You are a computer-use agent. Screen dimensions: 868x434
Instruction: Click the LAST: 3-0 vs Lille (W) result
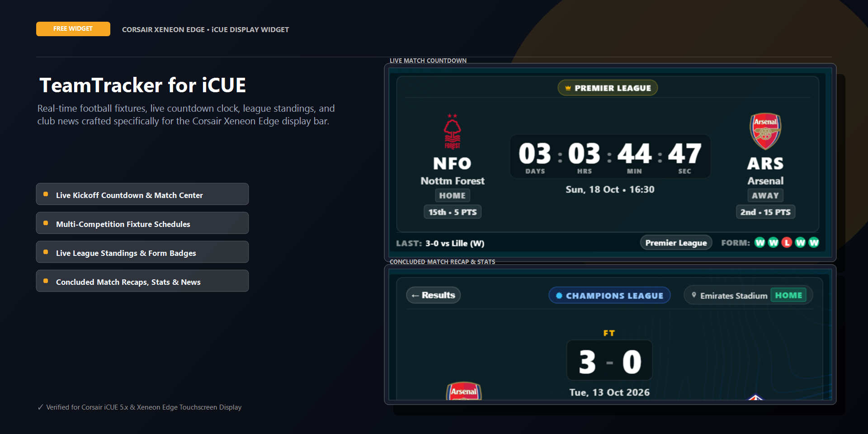[x=440, y=243]
